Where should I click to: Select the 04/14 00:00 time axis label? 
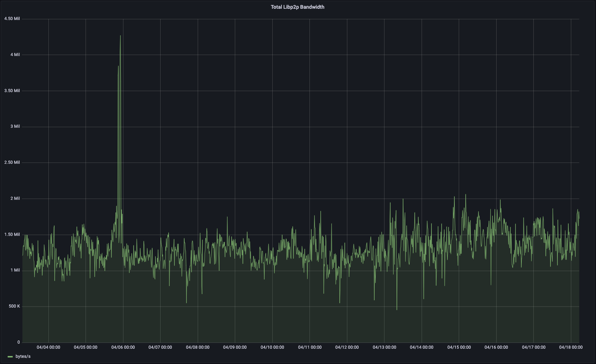tap(422, 347)
